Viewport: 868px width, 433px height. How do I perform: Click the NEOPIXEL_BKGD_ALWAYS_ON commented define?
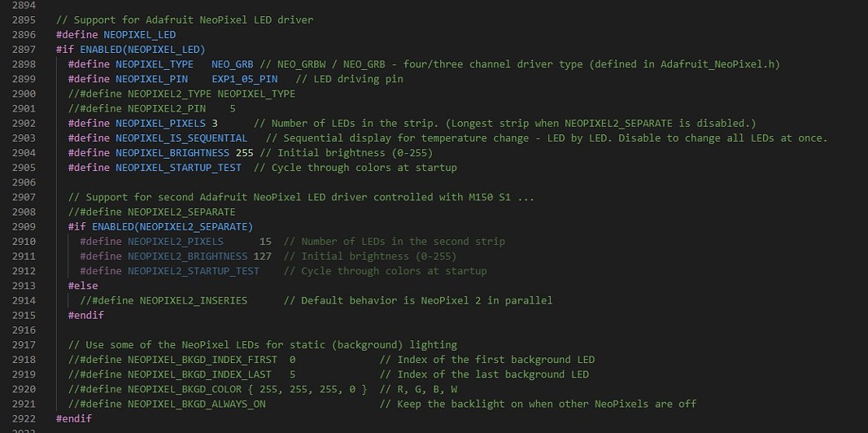pyautogui.click(x=167, y=405)
